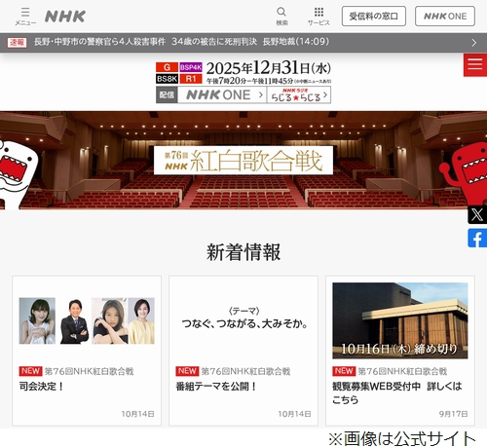Screen dimensions: 487x448
Task: Open the red side hamburger menu
Action: coord(475,65)
